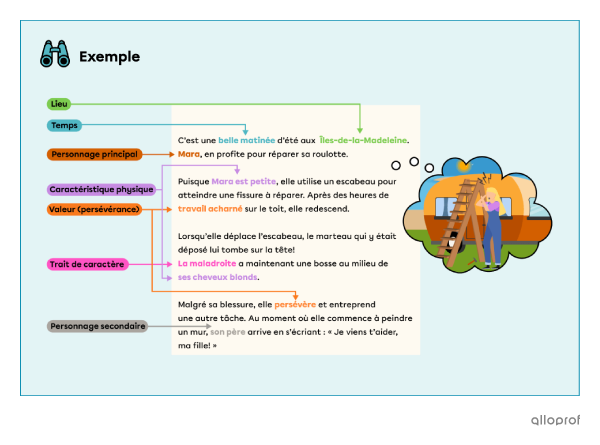This screenshot has width=600, height=445.
Task: Click the Exemple heading text
Action: [109, 57]
